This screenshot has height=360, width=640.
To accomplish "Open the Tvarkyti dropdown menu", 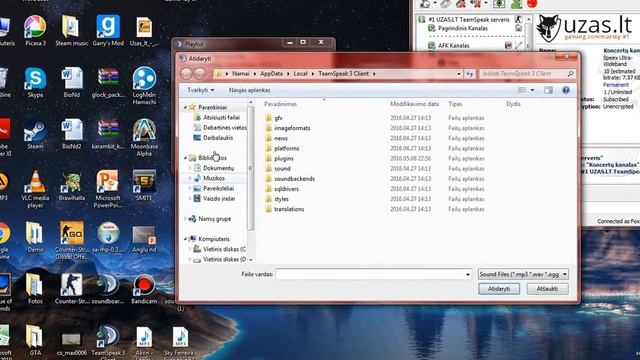I will 200,90.
